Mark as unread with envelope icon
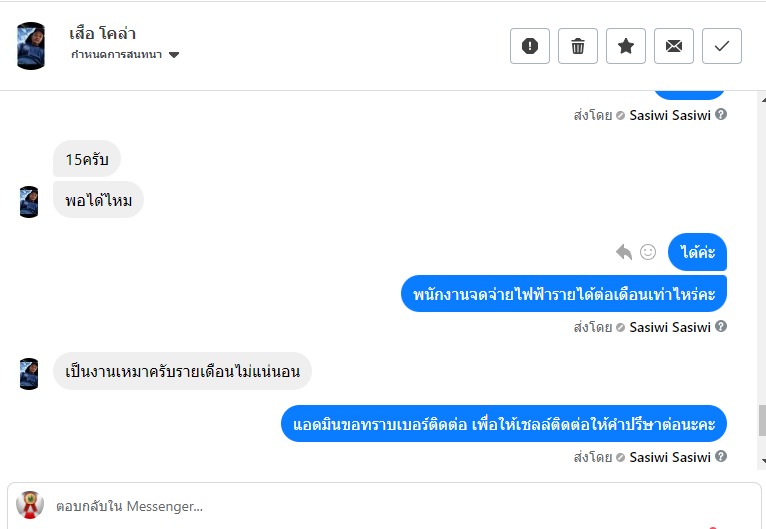 tap(674, 46)
